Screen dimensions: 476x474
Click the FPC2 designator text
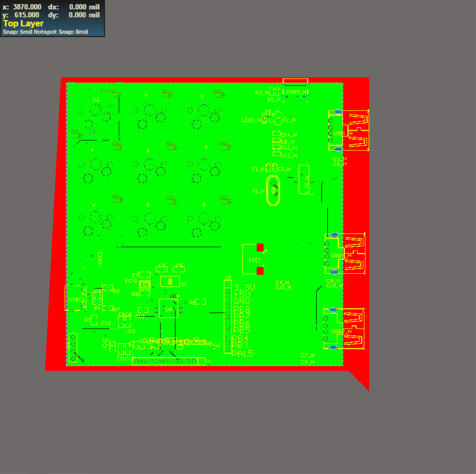[x=100, y=258]
